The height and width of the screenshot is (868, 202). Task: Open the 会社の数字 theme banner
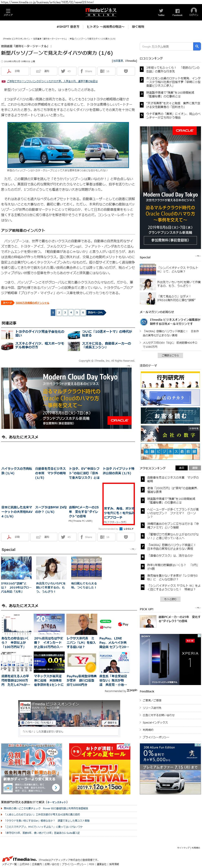point(170,434)
